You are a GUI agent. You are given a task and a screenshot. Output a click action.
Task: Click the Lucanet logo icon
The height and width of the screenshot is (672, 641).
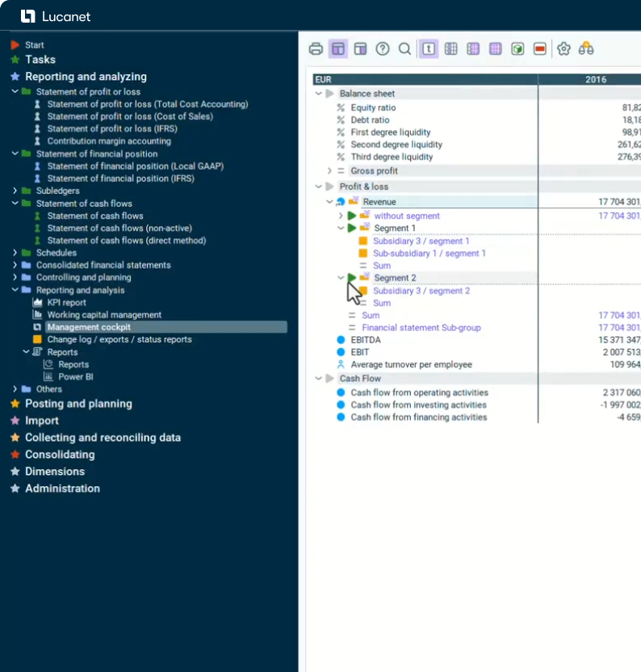pyautogui.click(x=27, y=16)
